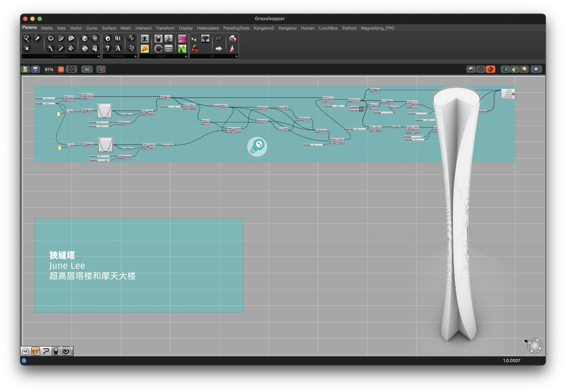Open the zoom percentage dropdown
The width and height of the screenshot is (566, 392).
(x=61, y=69)
